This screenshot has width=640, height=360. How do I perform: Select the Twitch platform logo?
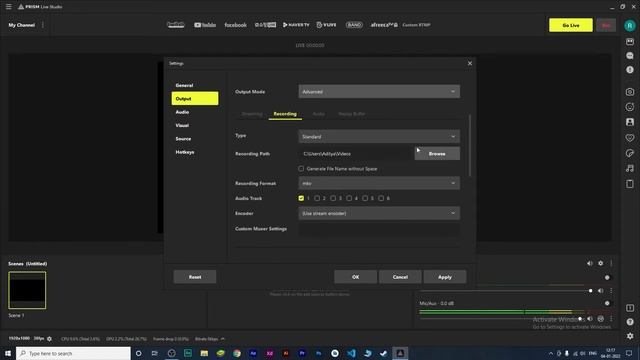[176, 25]
